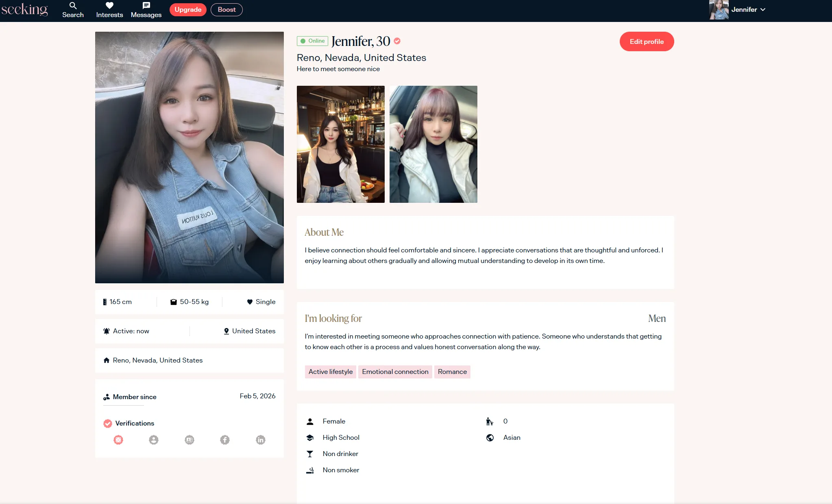Click the main profile photo
Viewport: 832px width, 504px height.
pos(189,157)
